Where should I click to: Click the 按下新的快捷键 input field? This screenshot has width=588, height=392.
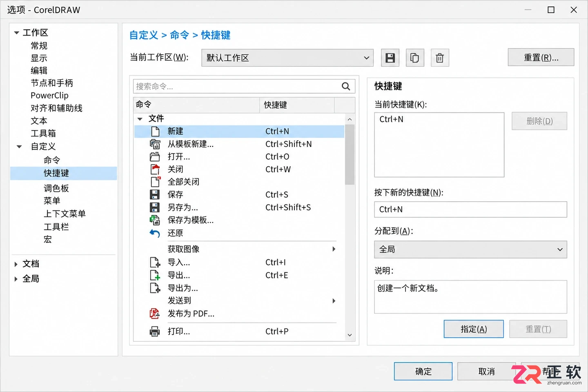click(470, 209)
